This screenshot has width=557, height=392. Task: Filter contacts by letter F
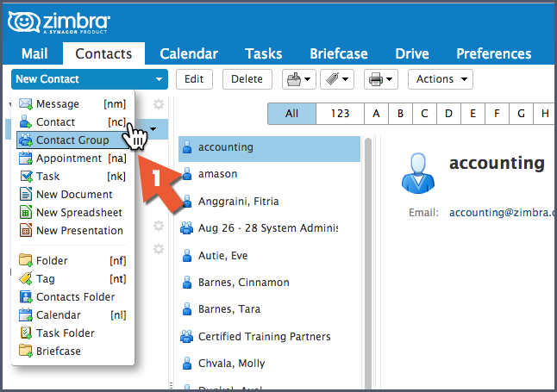click(x=497, y=114)
